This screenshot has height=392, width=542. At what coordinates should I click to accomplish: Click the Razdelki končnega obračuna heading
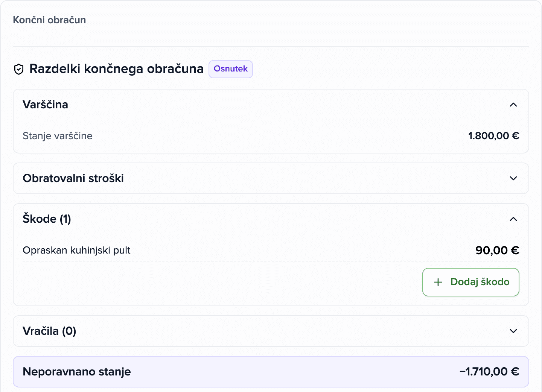click(x=116, y=69)
